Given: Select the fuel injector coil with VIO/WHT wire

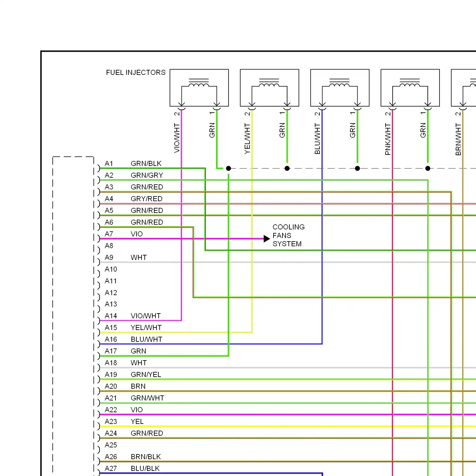Looking at the screenshot, I should pyautogui.click(x=199, y=88).
